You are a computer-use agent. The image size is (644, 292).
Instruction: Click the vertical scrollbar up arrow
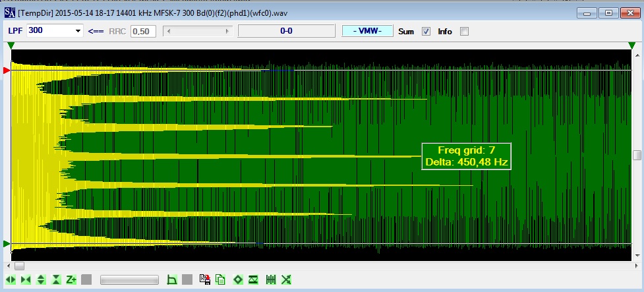click(x=637, y=54)
